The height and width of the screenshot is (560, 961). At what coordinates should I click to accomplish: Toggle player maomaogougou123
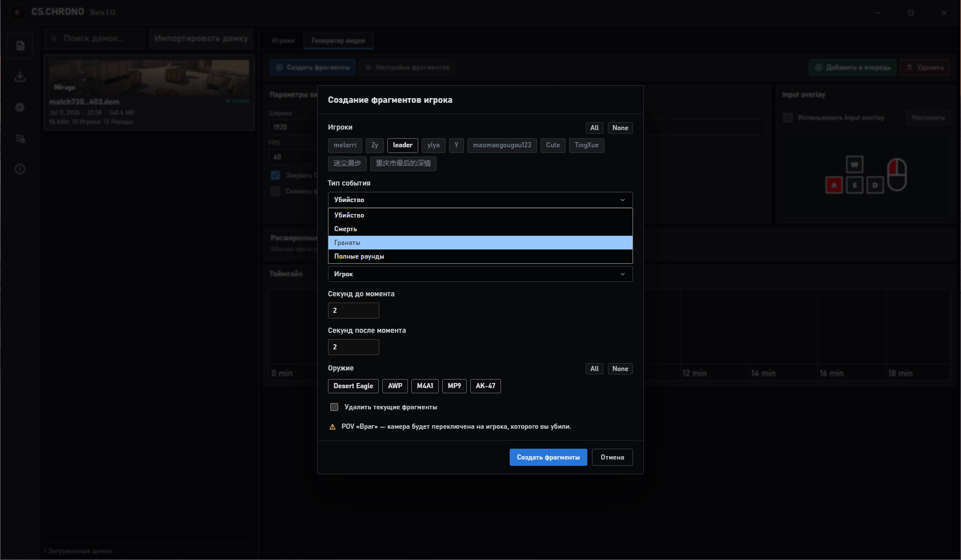pyautogui.click(x=502, y=146)
